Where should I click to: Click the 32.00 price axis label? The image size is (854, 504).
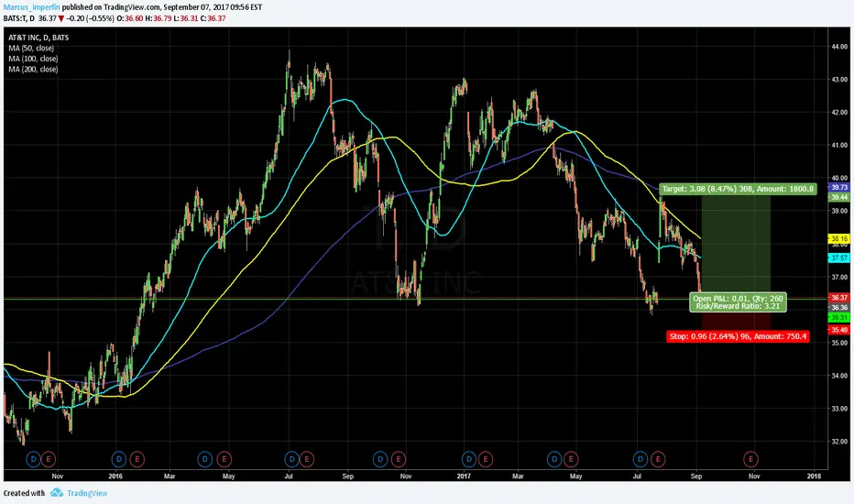click(839, 442)
